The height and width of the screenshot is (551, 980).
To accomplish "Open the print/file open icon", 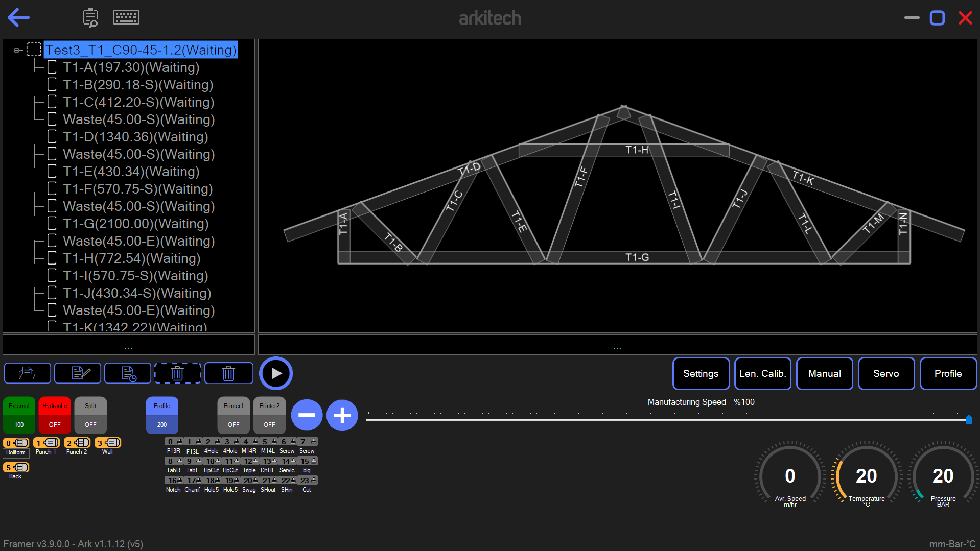I will pyautogui.click(x=27, y=373).
